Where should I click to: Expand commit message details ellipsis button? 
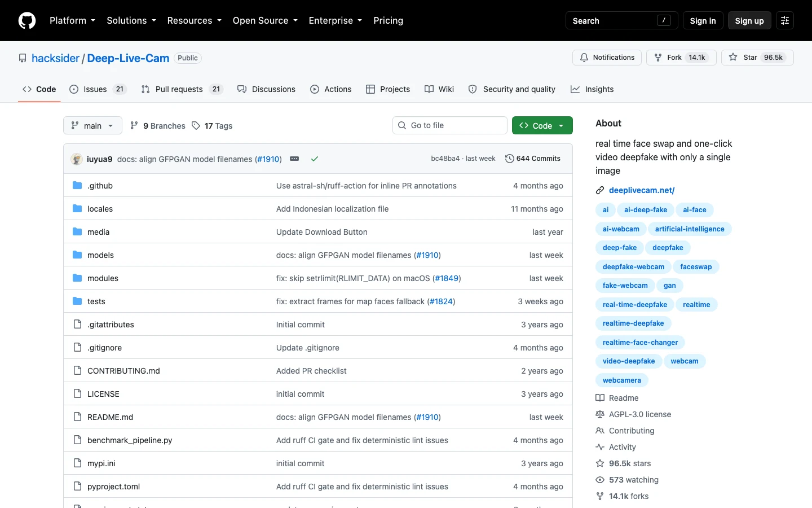294,159
